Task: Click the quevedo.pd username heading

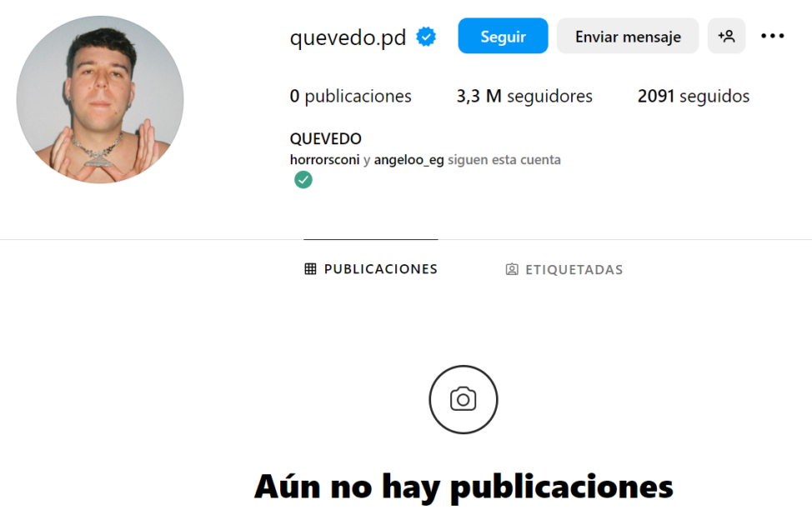Action: [348, 37]
